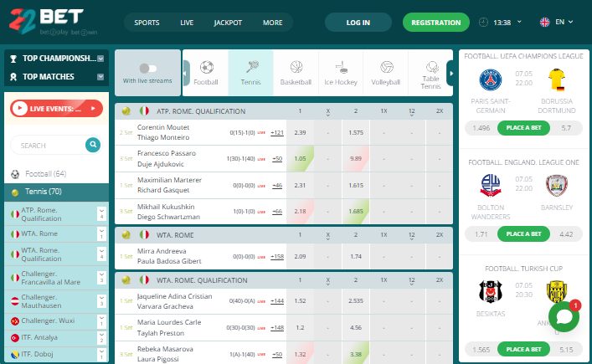
Task: Click the green Registration button
Action: 435,23
